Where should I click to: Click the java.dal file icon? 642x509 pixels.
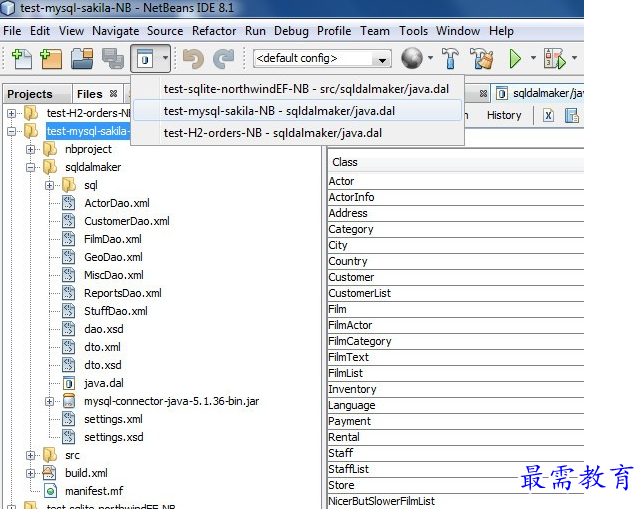tap(69, 383)
